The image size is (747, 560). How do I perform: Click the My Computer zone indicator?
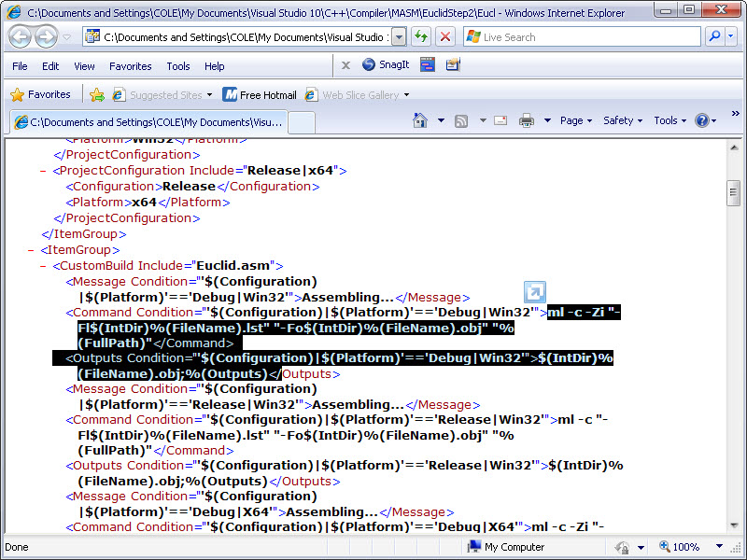tap(507, 547)
